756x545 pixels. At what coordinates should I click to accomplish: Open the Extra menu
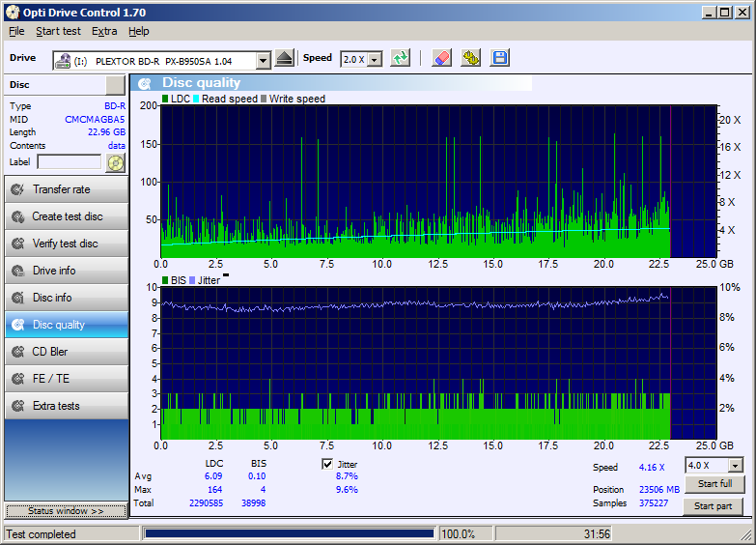pyautogui.click(x=104, y=31)
